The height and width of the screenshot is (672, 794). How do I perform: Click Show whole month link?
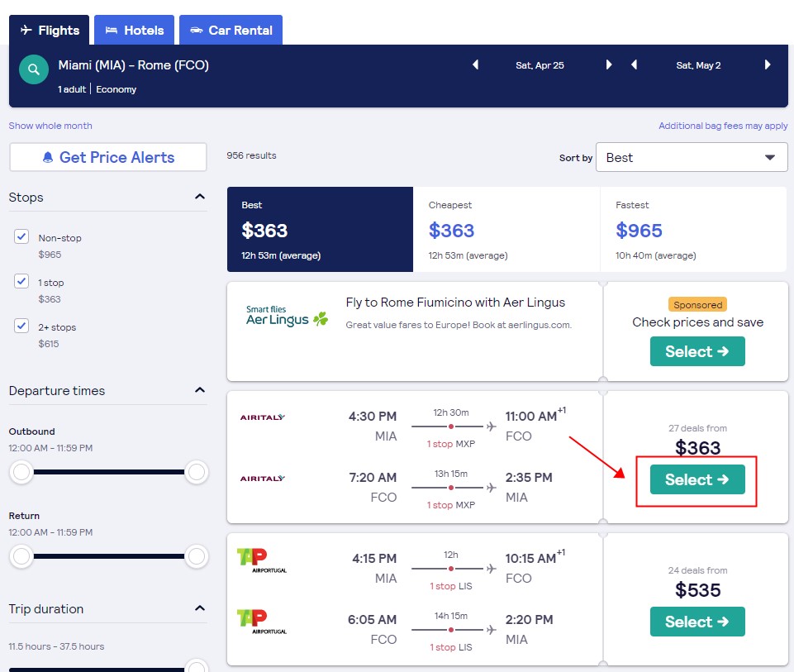click(x=50, y=126)
